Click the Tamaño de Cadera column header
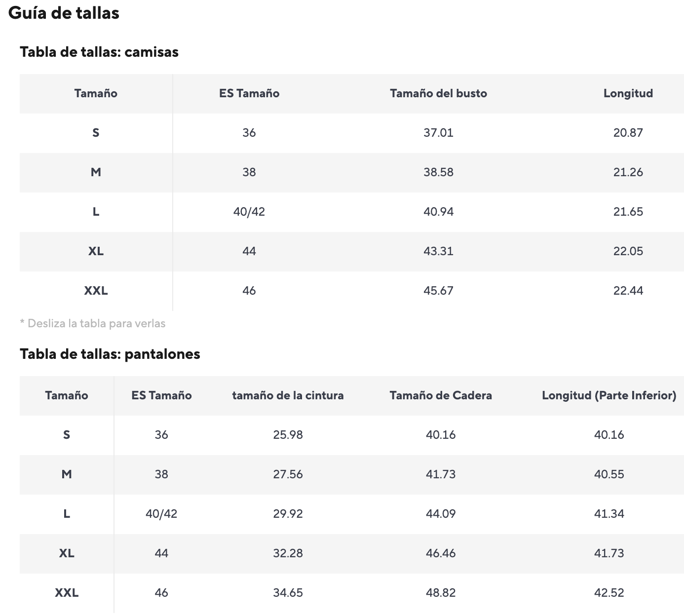 (x=441, y=395)
